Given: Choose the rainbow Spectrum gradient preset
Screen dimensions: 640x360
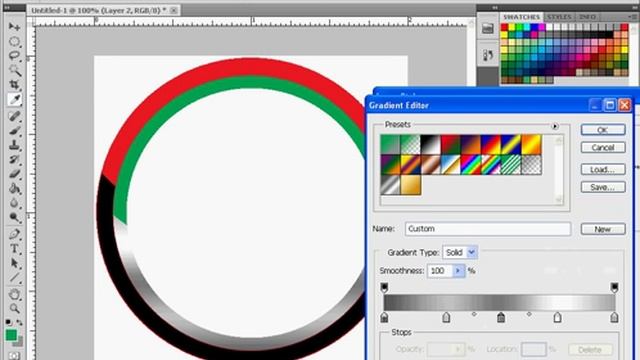Looking at the screenshot, I should coord(471,165).
